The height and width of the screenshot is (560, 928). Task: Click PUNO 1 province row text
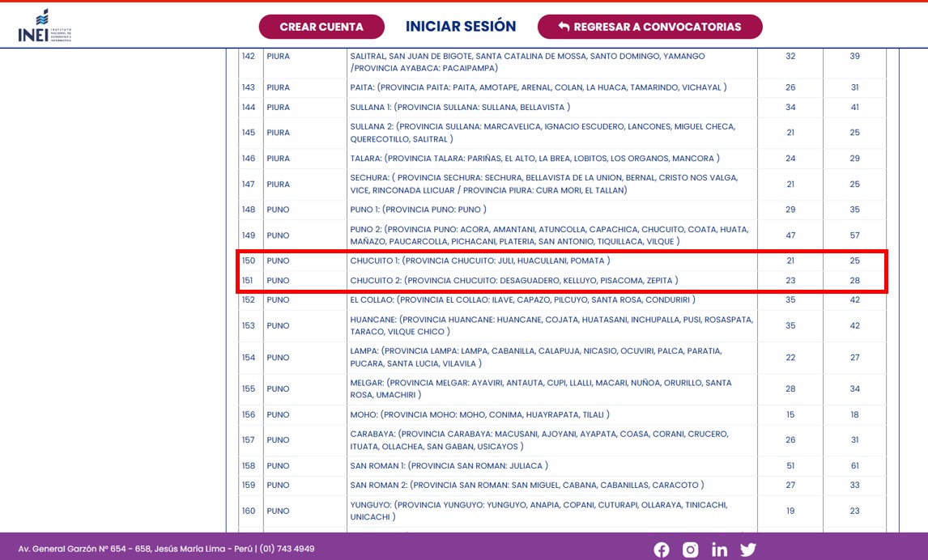[418, 210]
